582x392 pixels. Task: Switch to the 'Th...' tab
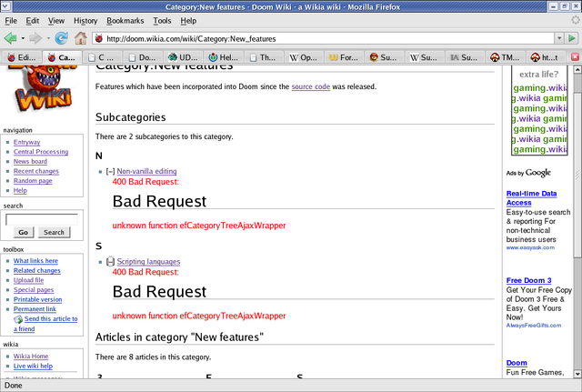(264, 57)
